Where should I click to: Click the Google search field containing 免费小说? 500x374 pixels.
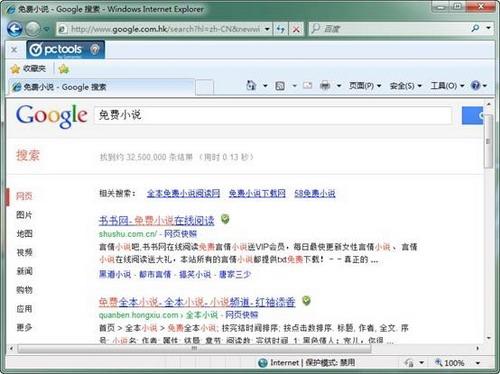point(273,115)
